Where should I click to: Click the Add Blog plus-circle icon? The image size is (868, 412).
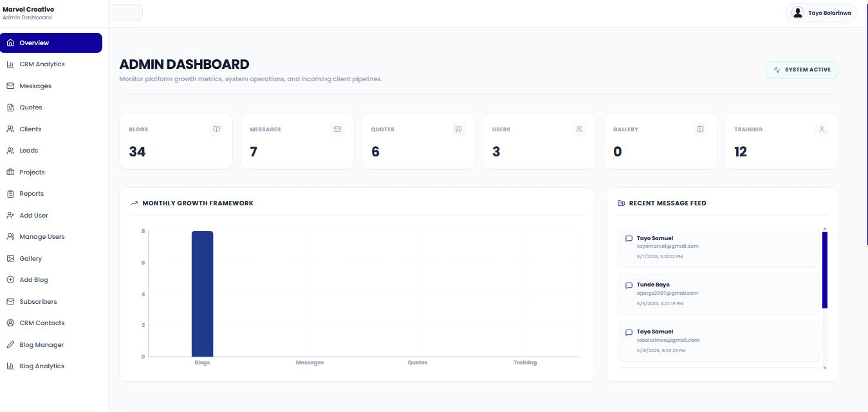tap(10, 280)
